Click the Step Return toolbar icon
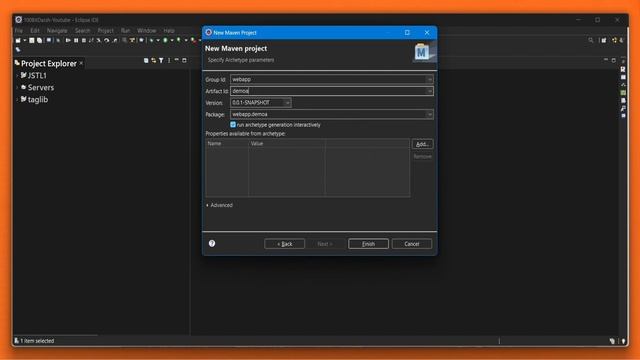The height and width of the screenshot is (360, 640). 115,40
